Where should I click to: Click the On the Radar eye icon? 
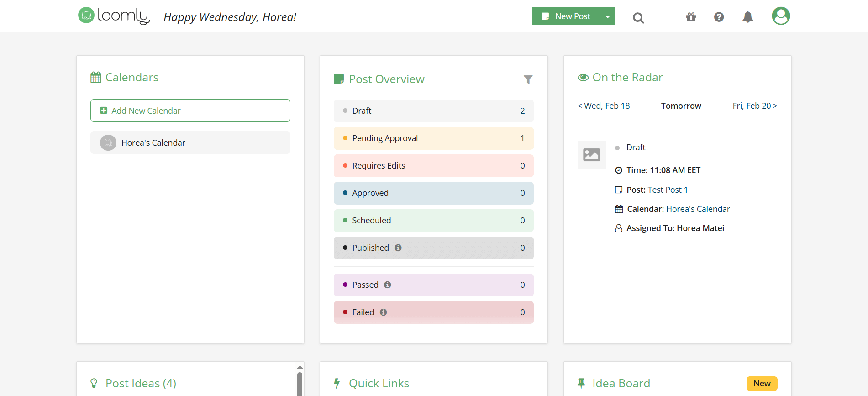coord(583,78)
